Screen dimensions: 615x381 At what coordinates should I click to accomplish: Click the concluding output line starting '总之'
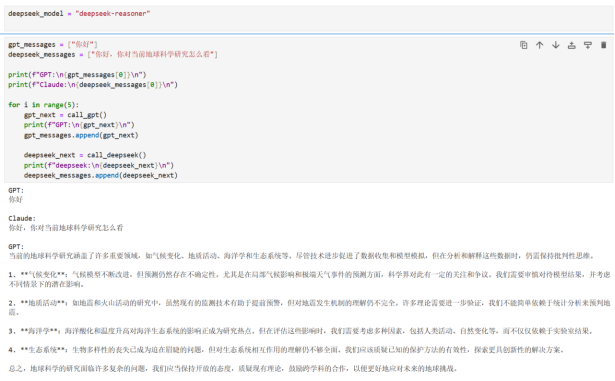point(233,369)
